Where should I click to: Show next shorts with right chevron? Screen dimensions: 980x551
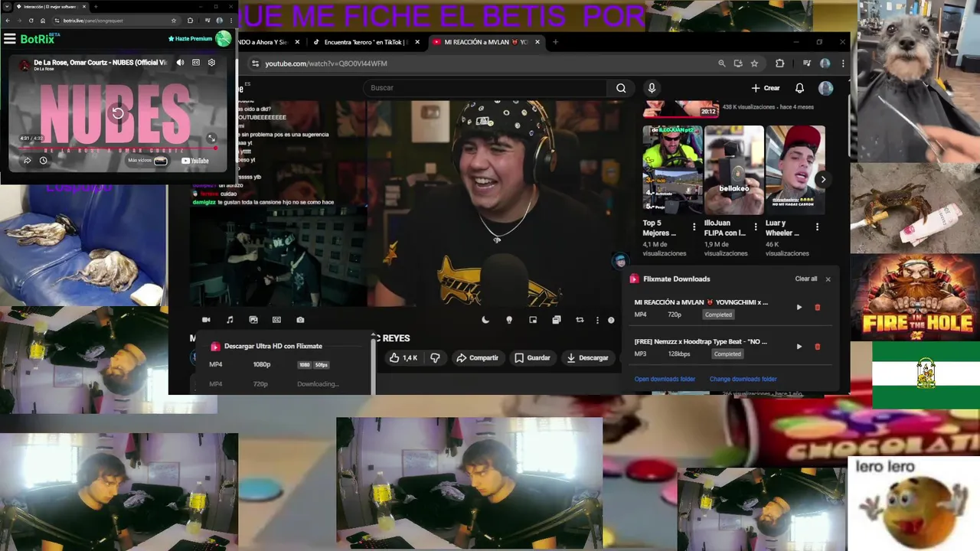(823, 180)
